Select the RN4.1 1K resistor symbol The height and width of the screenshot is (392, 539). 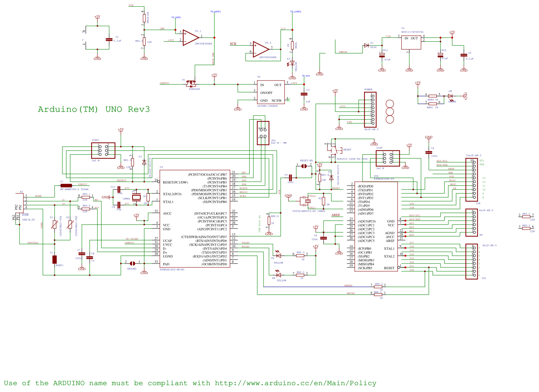pyautogui.click(x=378, y=295)
